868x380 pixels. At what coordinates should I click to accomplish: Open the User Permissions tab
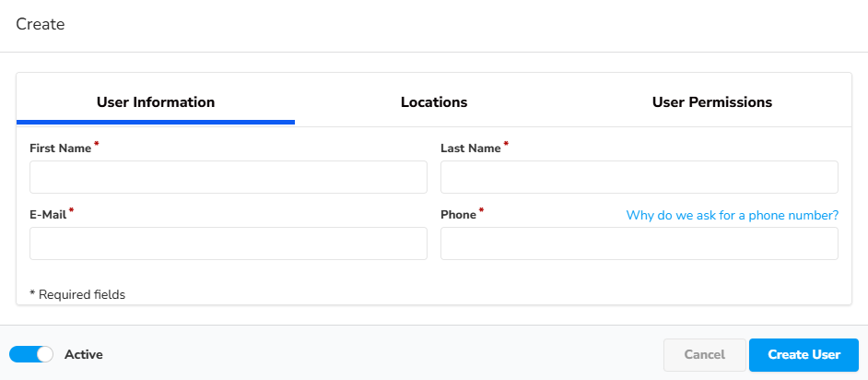click(x=711, y=102)
